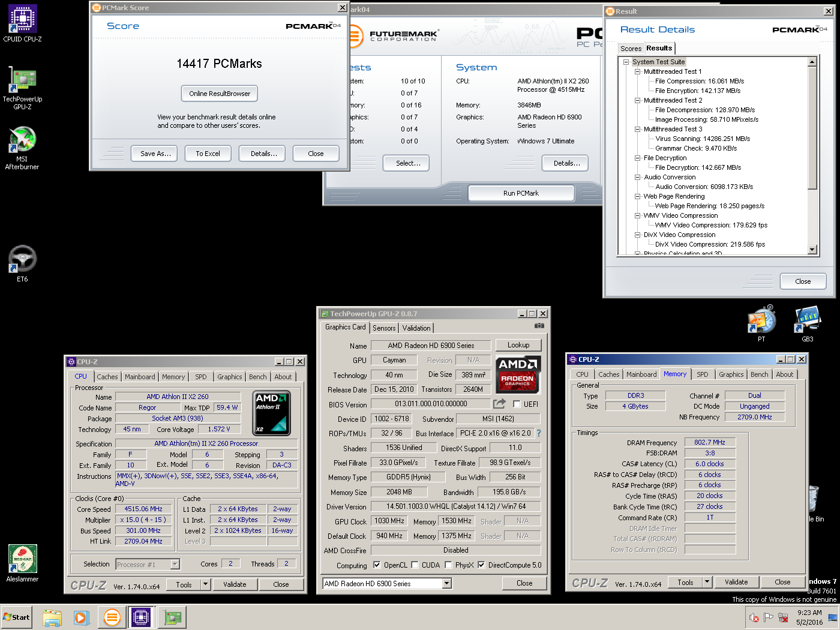
Task: Click the volume muted tray icon
Action: (x=754, y=617)
